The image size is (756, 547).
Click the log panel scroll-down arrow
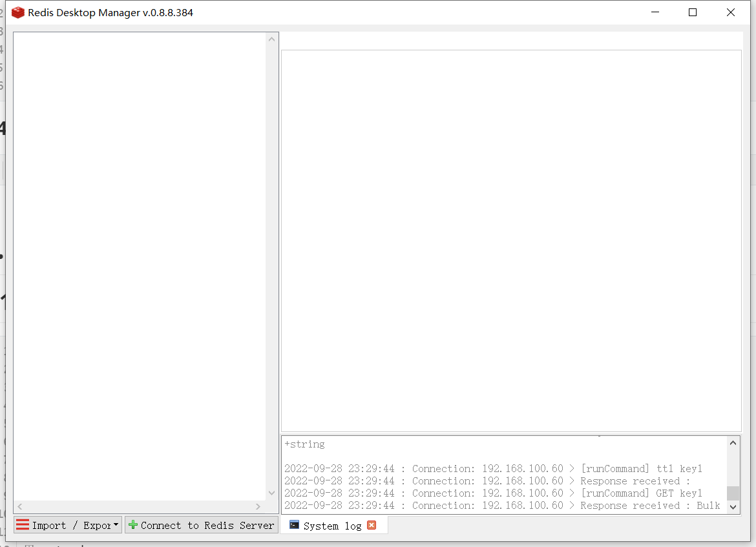click(x=733, y=507)
